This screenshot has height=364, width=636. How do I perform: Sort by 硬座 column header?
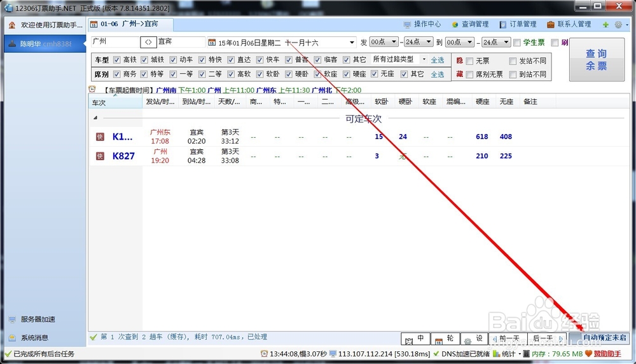(482, 102)
